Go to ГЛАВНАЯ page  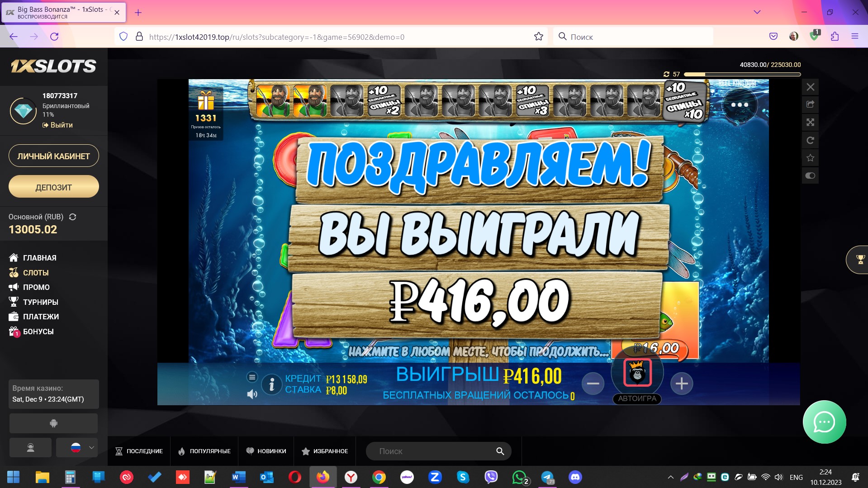pyautogui.click(x=33, y=258)
